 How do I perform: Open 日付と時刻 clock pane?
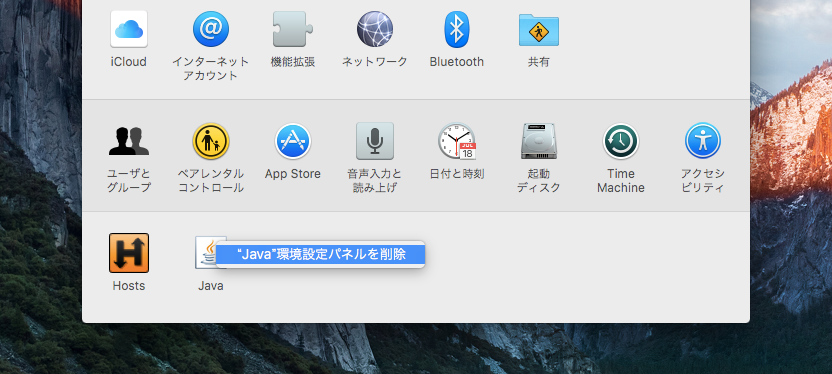tap(457, 141)
